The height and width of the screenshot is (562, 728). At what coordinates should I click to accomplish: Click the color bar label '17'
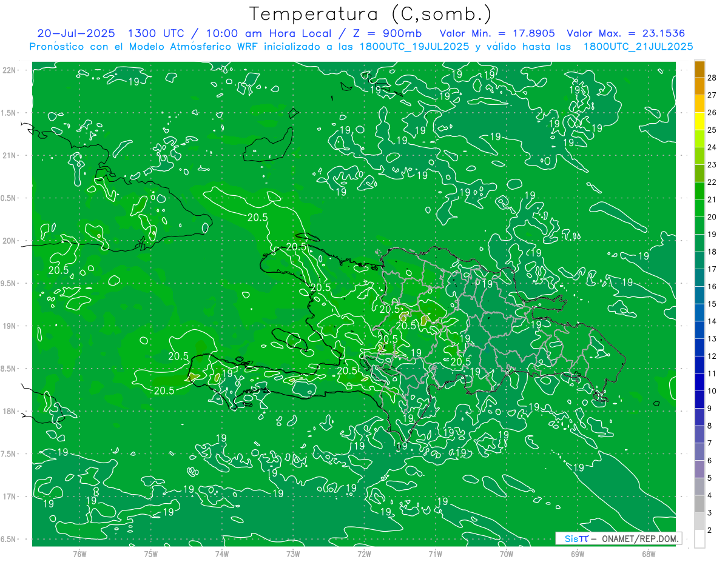(x=712, y=269)
